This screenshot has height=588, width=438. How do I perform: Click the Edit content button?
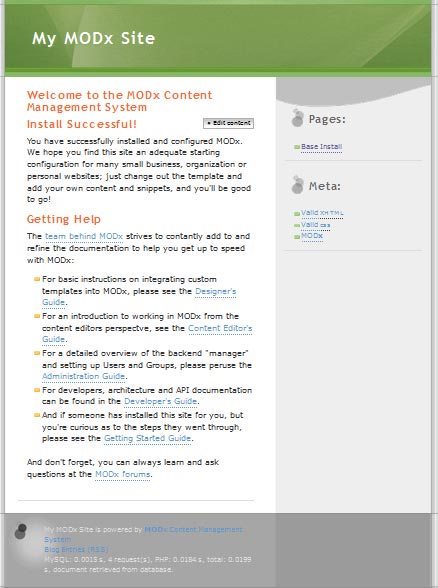(228, 123)
